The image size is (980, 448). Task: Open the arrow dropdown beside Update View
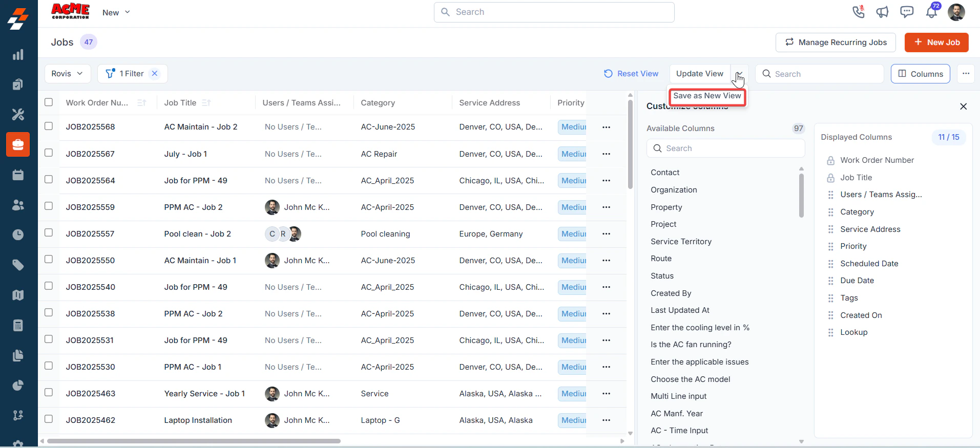[740, 74]
